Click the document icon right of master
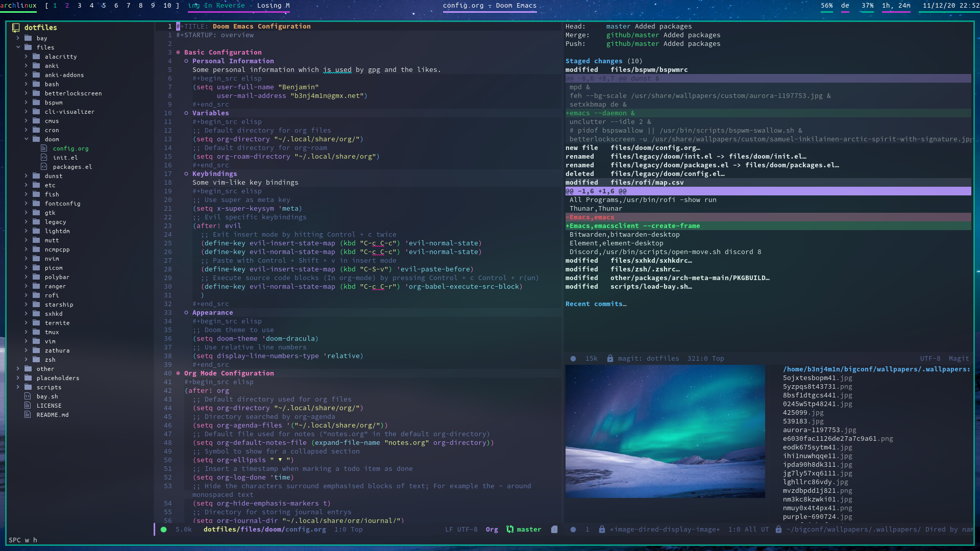Viewport: 980px width, 551px height. coord(554,530)
